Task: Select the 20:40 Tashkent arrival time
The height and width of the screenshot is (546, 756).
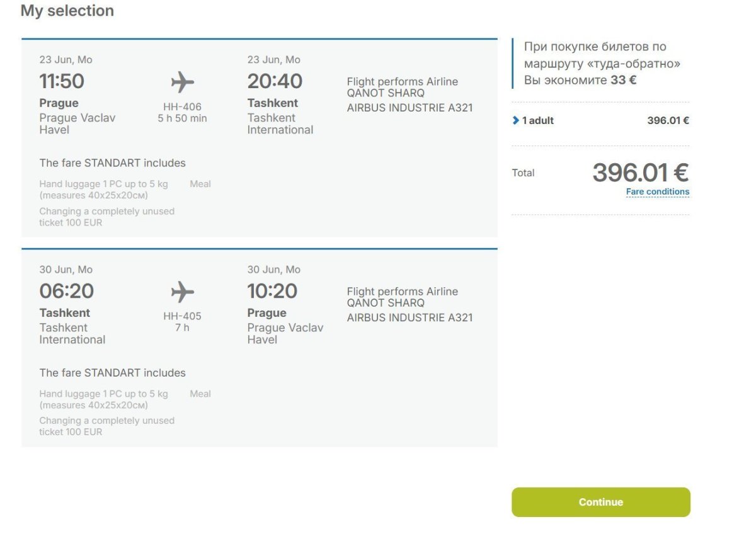Action: (x=275, y=81)
